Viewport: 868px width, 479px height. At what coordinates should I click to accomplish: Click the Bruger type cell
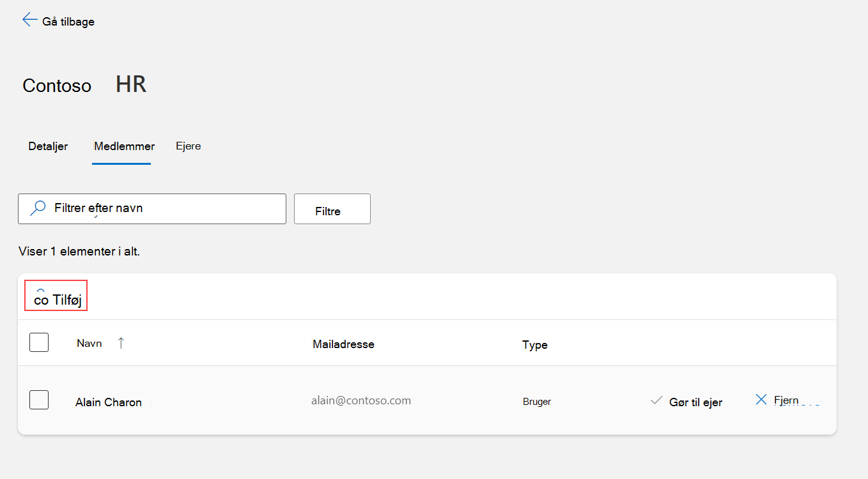click(x=537, y=402)
